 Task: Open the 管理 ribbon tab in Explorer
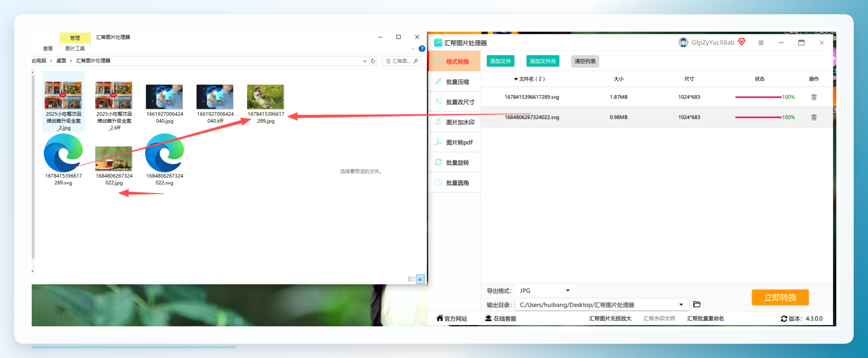tap(75, 38)
